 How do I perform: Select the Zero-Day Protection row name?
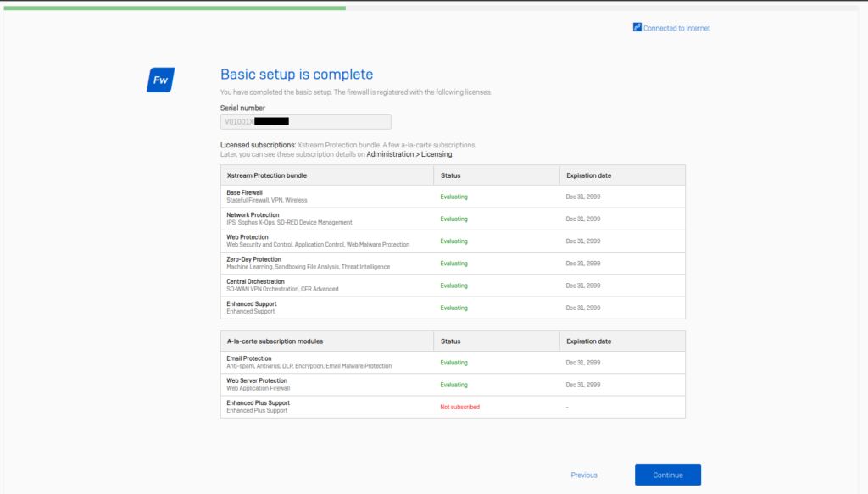(x=253, y=259)
